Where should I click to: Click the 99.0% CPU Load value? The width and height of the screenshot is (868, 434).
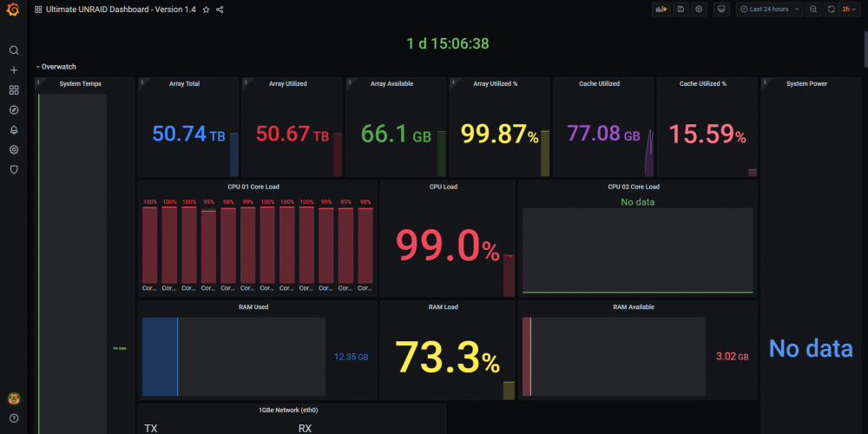(x=447, y=246)
